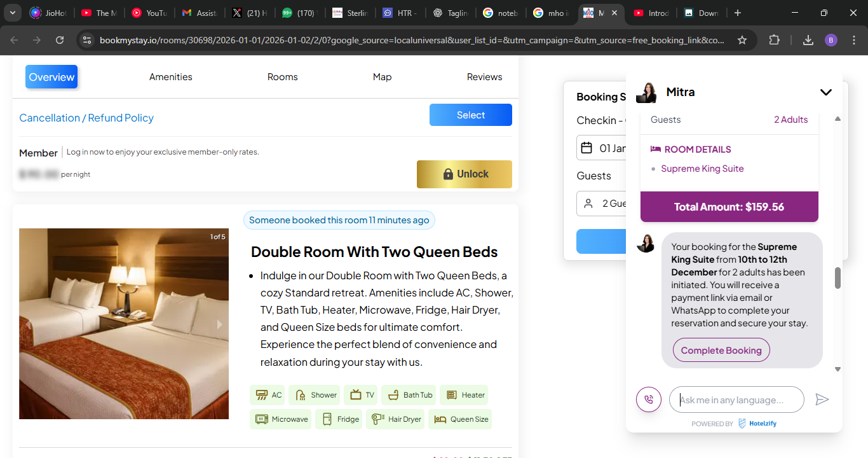The width and height of the screenshot is (868, 458).
Task: Open the Guests selector field
Action: click(601, 204)
